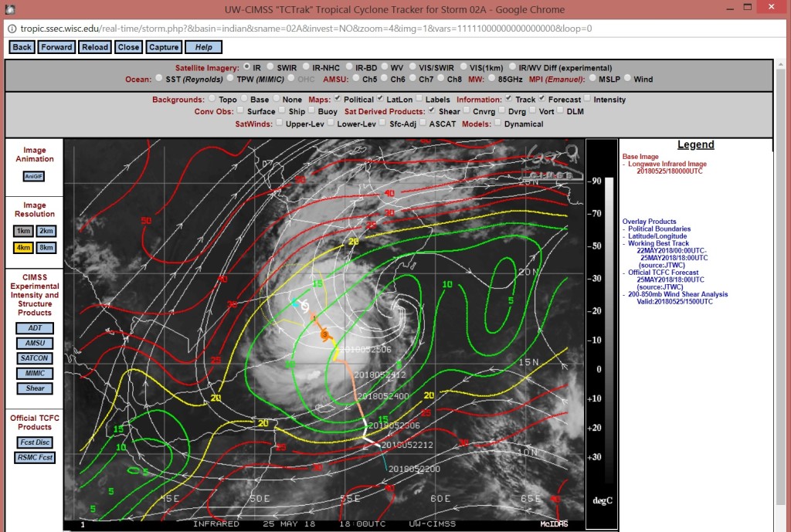Enable Sfc-Adj winds checkbox

pyautogui.click(x=382, y=123)
